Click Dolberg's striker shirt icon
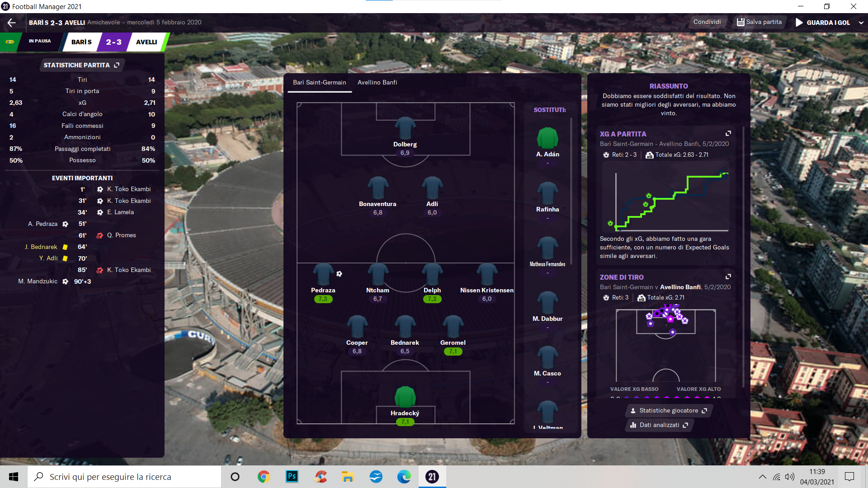This screenshot has width=868, height=488. click(x=405, y=128)
